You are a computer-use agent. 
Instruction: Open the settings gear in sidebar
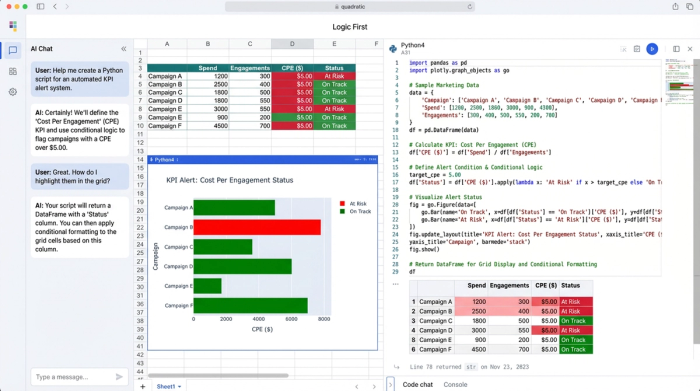click(x=12, y=92)
